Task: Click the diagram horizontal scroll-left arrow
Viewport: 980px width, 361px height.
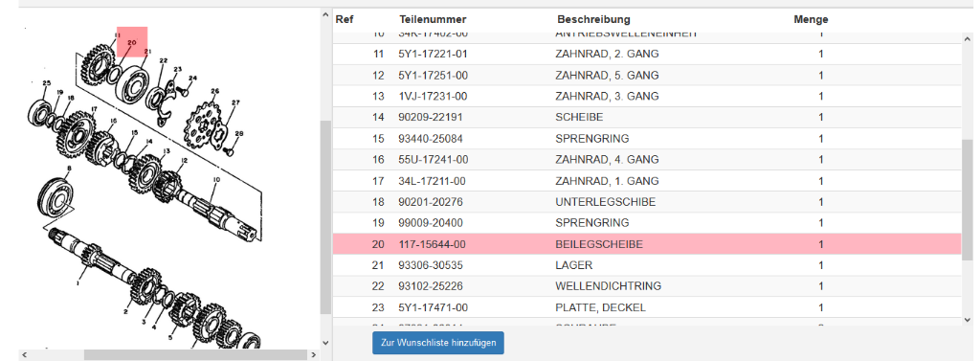Action: [x=25, y=354]
